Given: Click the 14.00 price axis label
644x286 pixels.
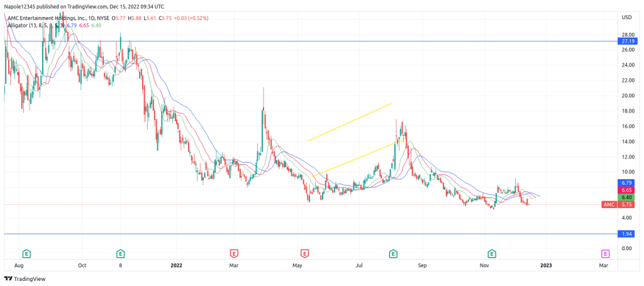Looking at the screenshot, I should (628, 142).
